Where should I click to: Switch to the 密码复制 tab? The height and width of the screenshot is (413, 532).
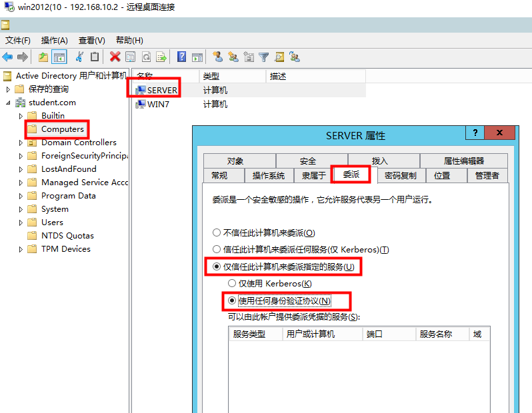click(401, 175)
